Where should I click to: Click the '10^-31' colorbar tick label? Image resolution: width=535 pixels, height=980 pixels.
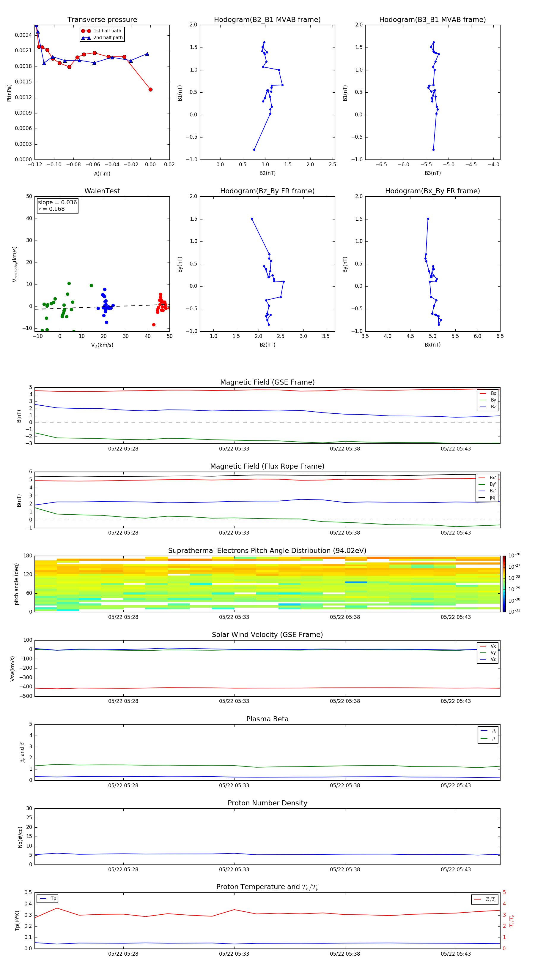pos(514,611)
